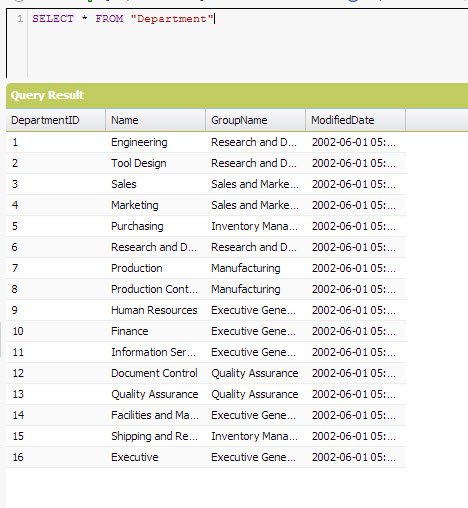This screenshot has width=468, height=508.
Task: Sort by the Name column header
Action: tap(156, 120)
